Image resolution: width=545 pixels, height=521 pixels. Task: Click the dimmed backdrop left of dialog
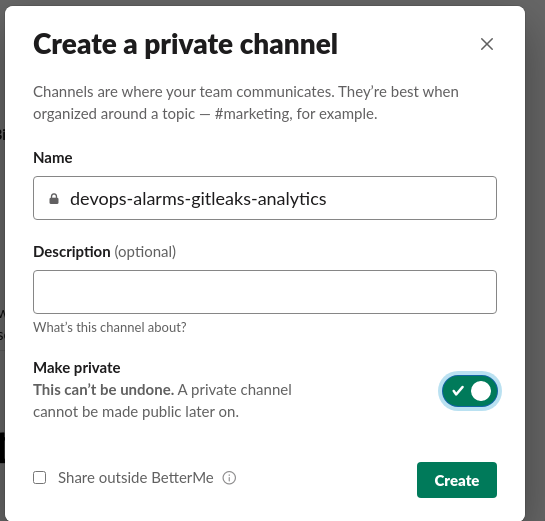pyautogui.click(x=2, y=243)
